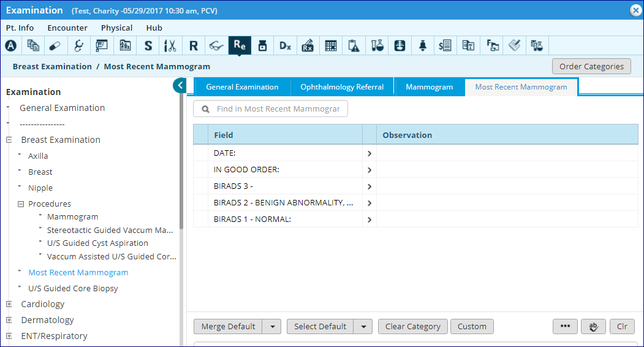644x347 pixels.
Task: Click the F flow chart toolbar icon
Action: [x=493, y=45]
